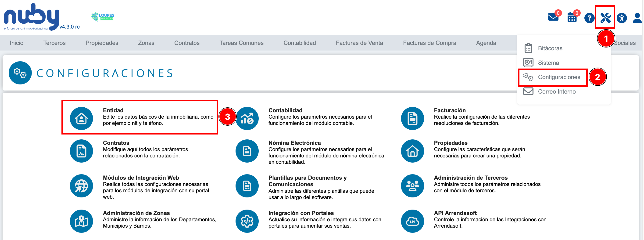Open the Nómina Electrónica document icon
The width and height of the screenshot is (644, 240).
247,151
